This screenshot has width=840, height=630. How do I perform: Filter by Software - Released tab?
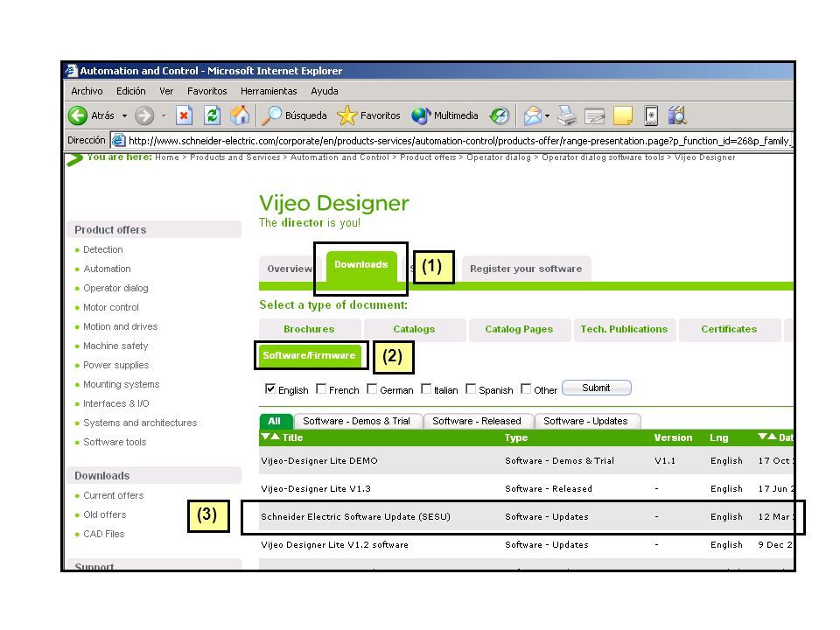click(477, 421)
